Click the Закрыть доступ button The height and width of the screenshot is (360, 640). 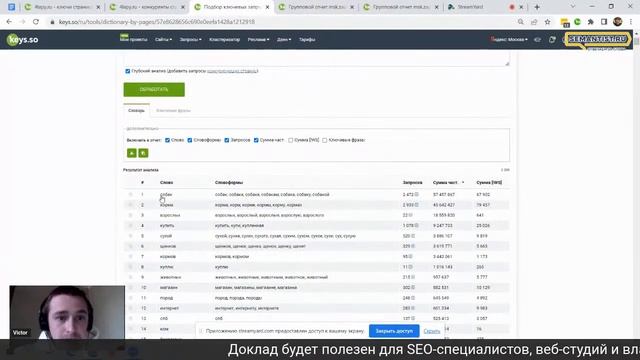tap(394, 331)
